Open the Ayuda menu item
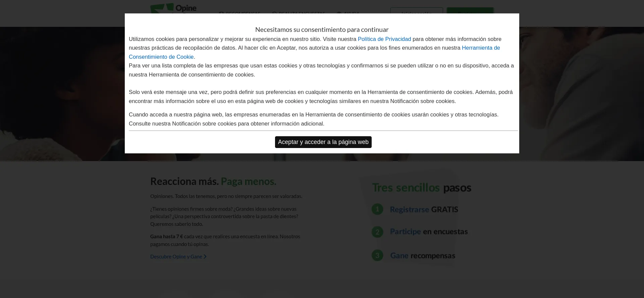644x298 pixels. click(351, 13)
